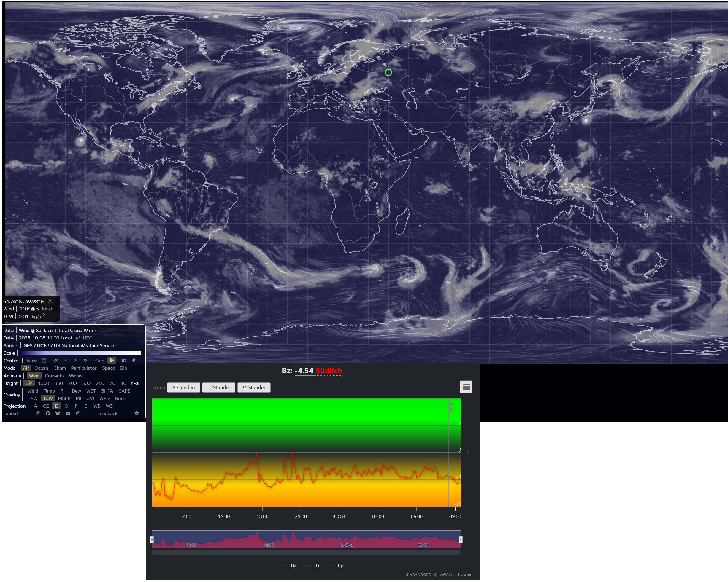The width and height of the screenshot is (728, 582).
Task: Open the settings gear icon
Action: point(137,413)
